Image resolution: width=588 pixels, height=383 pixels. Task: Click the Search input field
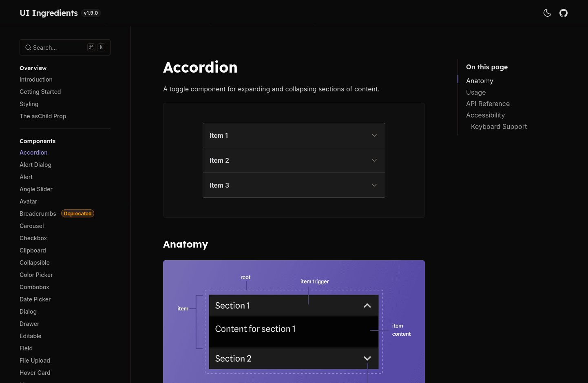(57, 48)
